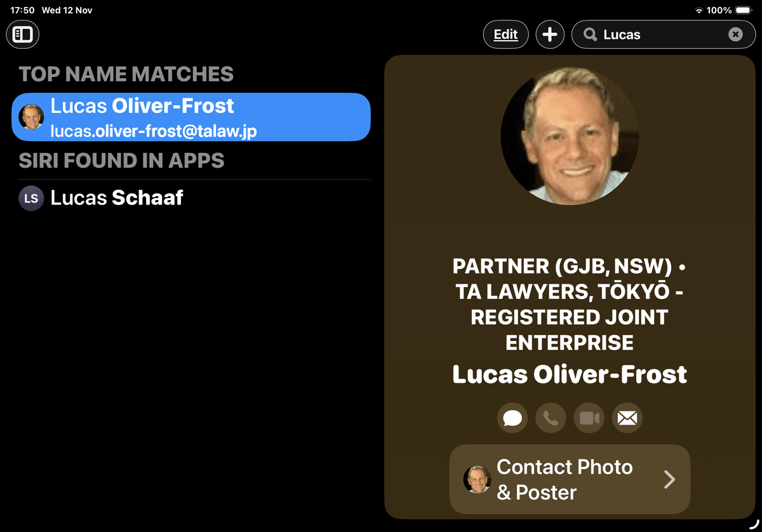This screenshot has height=532, width=762.
Task: Start a video call with the contact
Action: pyautogui.click(x=589, y=418)
